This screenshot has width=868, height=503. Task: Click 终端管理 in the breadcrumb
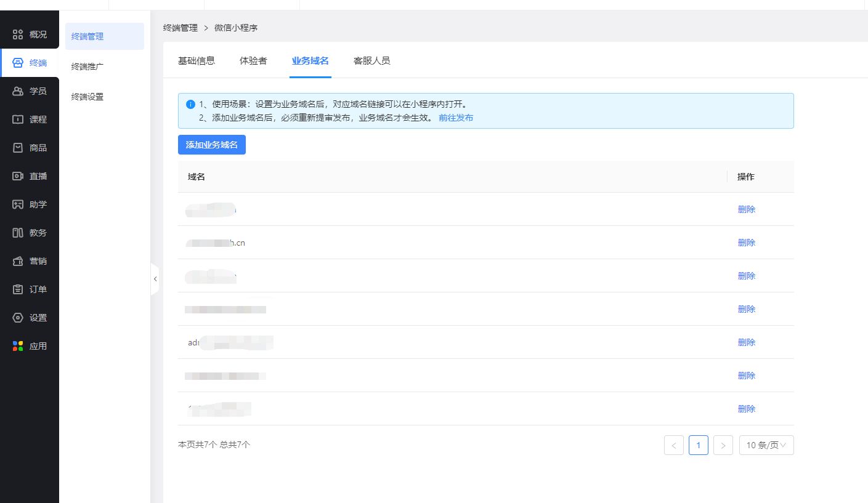180,28
